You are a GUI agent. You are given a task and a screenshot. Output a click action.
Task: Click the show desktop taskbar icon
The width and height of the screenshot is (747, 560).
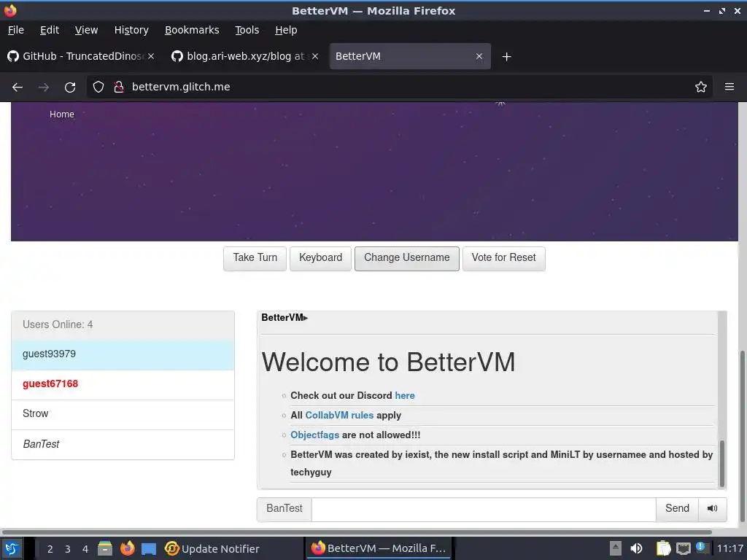pyautogui.click(x=149, y=549)
